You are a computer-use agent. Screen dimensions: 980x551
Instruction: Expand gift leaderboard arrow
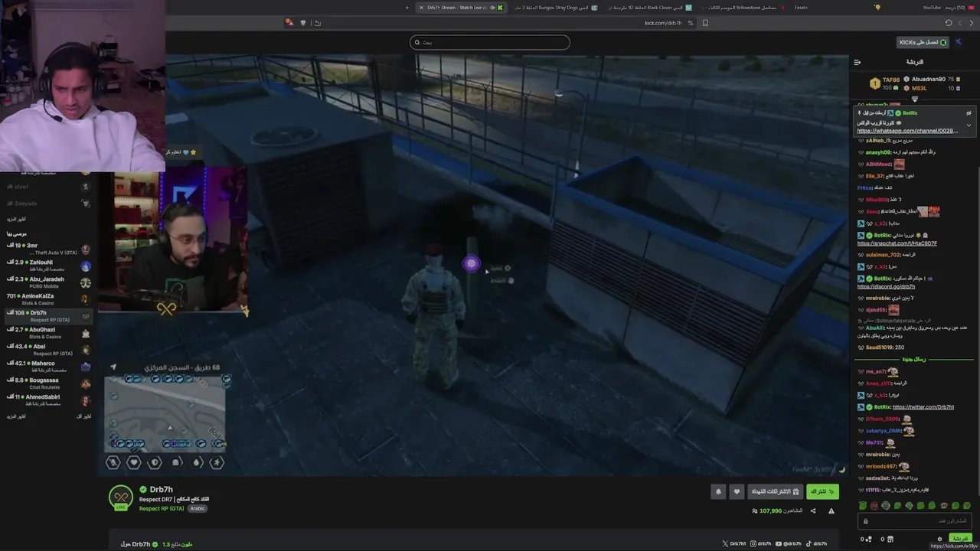tap(914, 99)
